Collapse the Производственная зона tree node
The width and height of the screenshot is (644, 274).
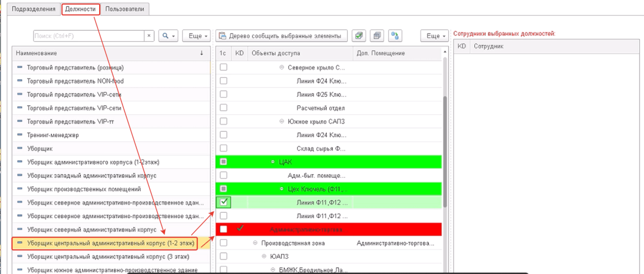[255, 243]
